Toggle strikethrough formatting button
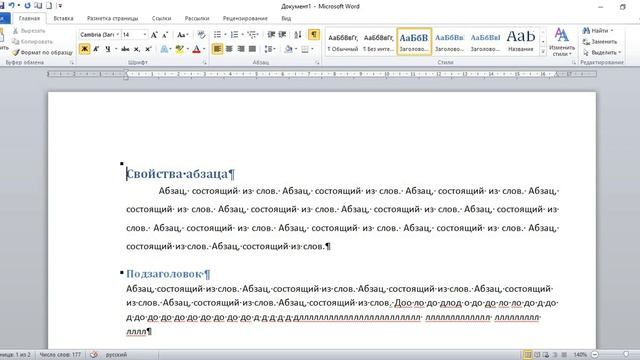The height and width of the screenshot is (360, 640). [x=125, y=49]
